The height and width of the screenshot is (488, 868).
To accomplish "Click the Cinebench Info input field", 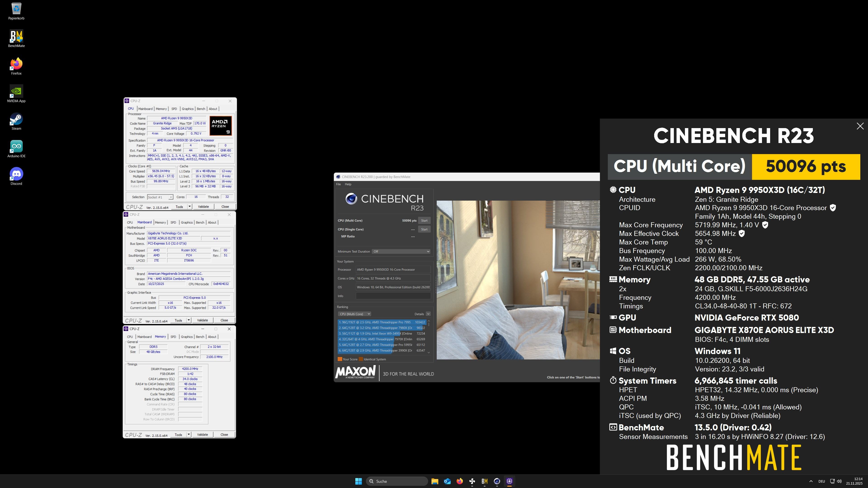I will (393, 296).
